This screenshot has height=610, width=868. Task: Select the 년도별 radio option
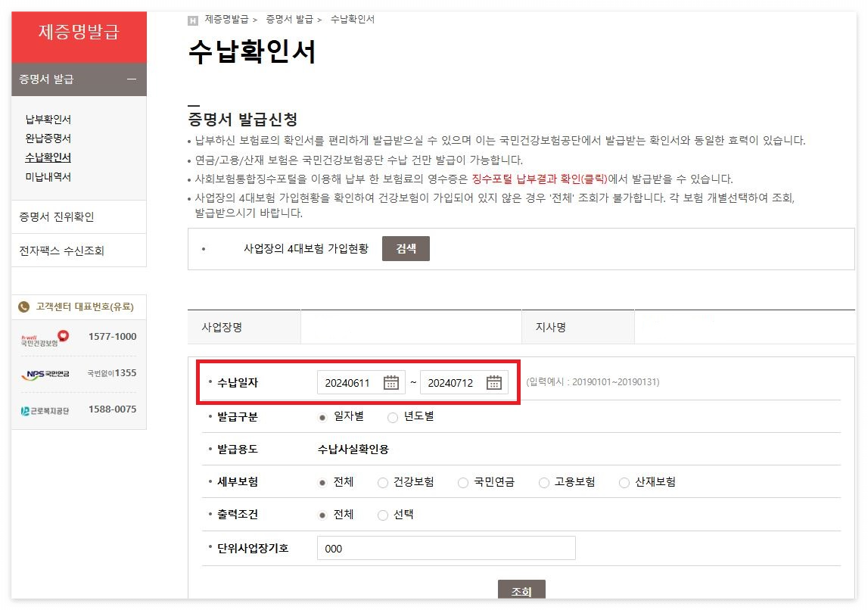click(x=392, y=419)
